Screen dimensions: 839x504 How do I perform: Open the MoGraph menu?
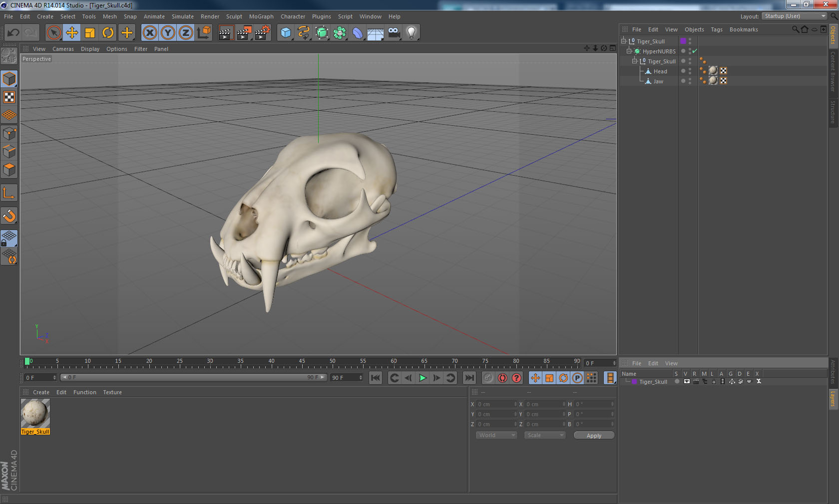click(x=261, y=16)
